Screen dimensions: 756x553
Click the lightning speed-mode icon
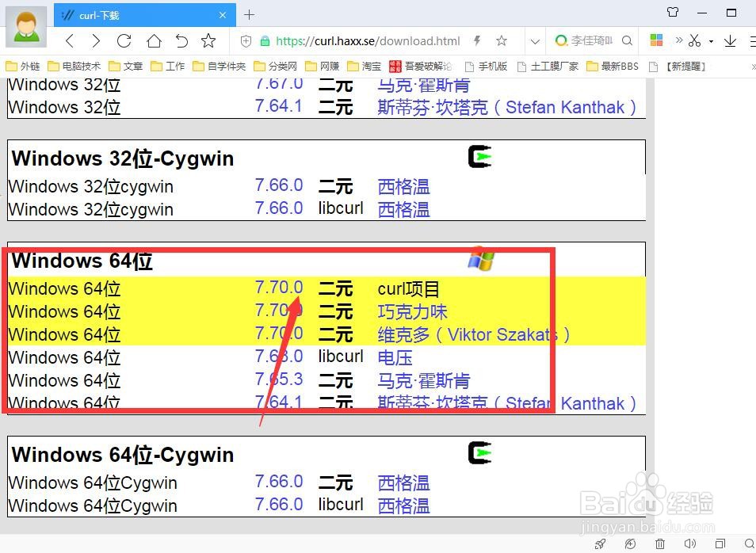click(x=477, y=41)
